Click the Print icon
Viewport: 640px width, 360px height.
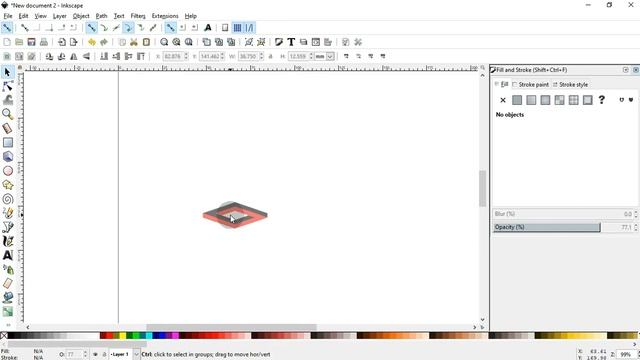pyautogui.click(x=44, y=42)
